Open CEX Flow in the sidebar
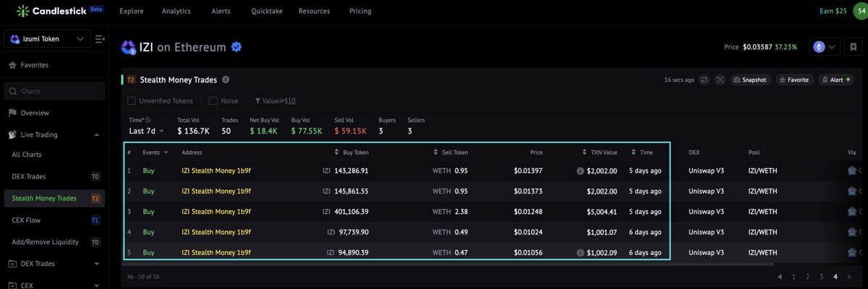The image size is (868, 289). (56, 220)
